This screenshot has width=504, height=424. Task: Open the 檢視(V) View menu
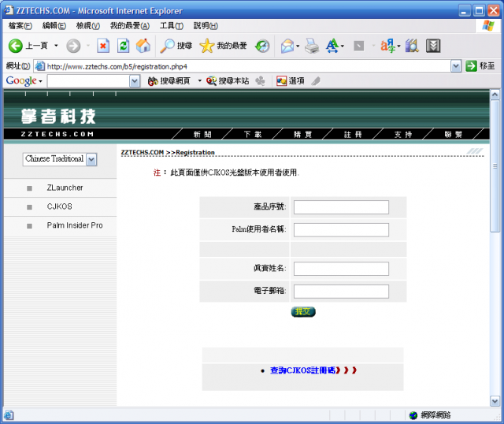tap(87, 26)
